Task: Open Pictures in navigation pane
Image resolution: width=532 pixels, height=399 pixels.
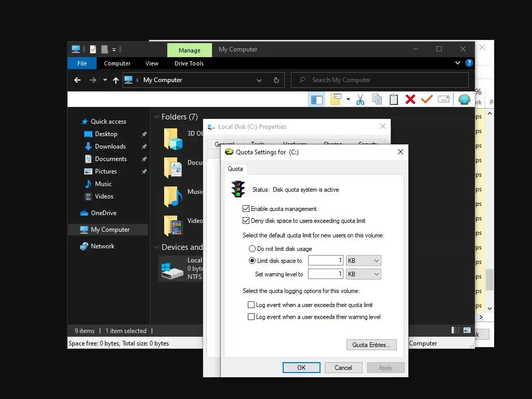Action: (x=106, y=171)
